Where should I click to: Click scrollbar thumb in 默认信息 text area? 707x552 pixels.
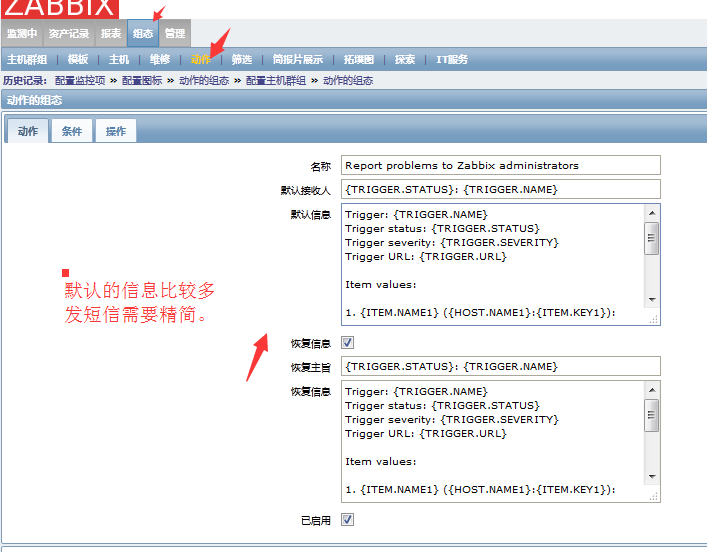[x=652, y=238]
